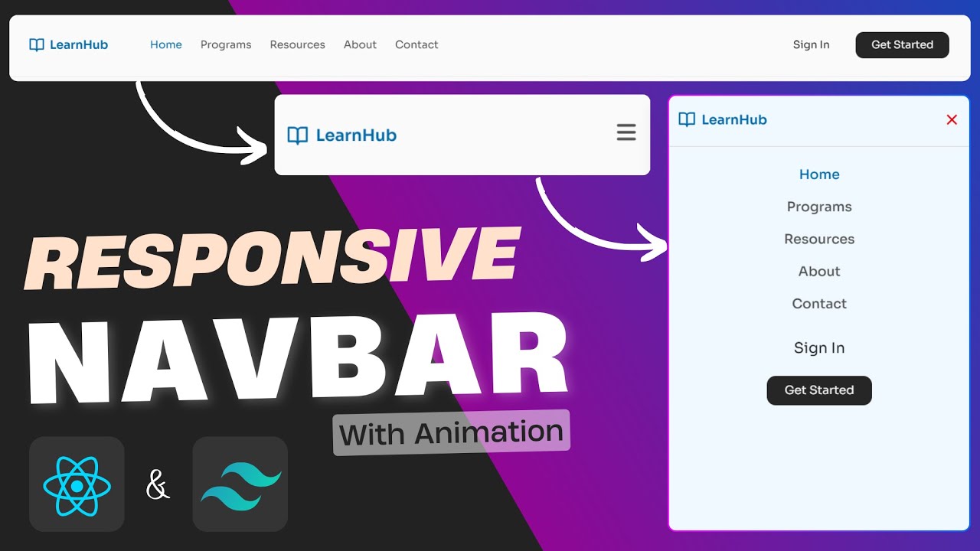Click the 'With Animation' label
The height and width of the screenshot is (551, 980).
(452, 433)
